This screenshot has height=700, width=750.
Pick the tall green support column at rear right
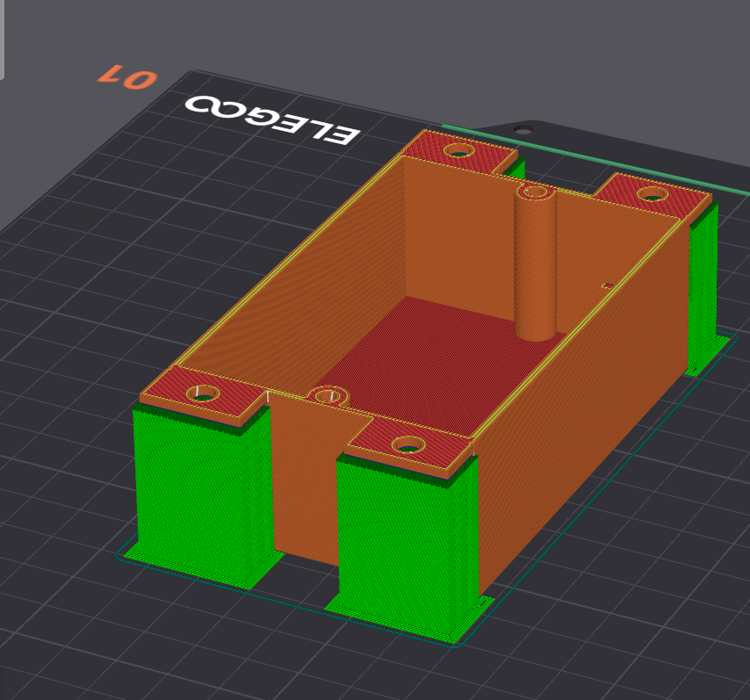point(703,282)
